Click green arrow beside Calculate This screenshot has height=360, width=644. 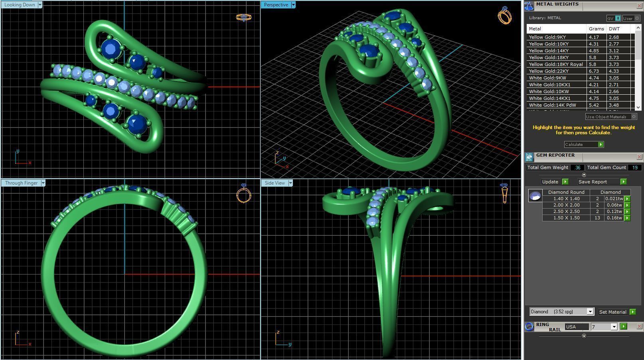click(x=601, y=144)
